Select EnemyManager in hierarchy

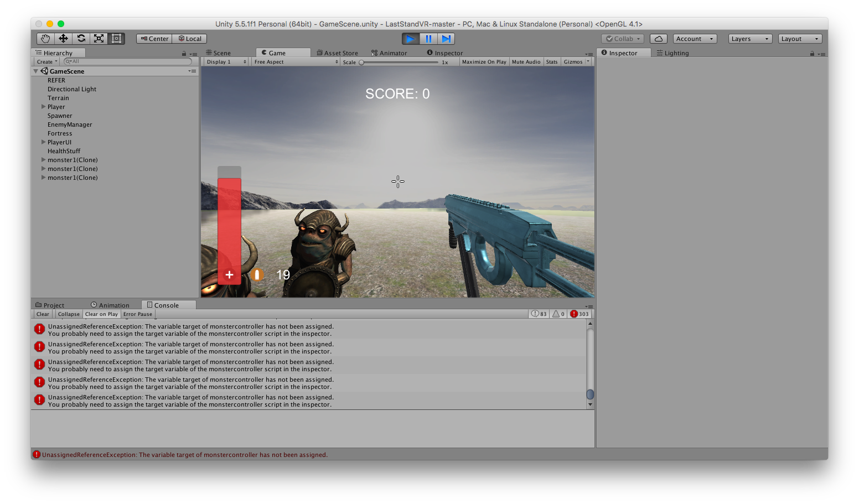point(70,124)
